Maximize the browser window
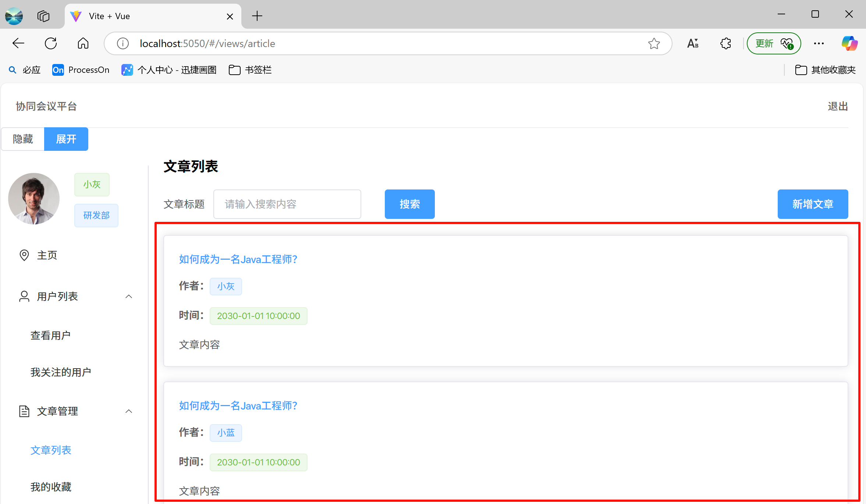This screenshot has height=504, width=866. (x=815, y=14)
